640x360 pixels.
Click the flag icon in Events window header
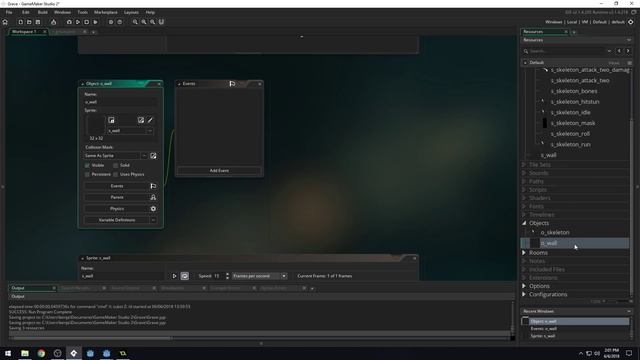tap(232, 84)
